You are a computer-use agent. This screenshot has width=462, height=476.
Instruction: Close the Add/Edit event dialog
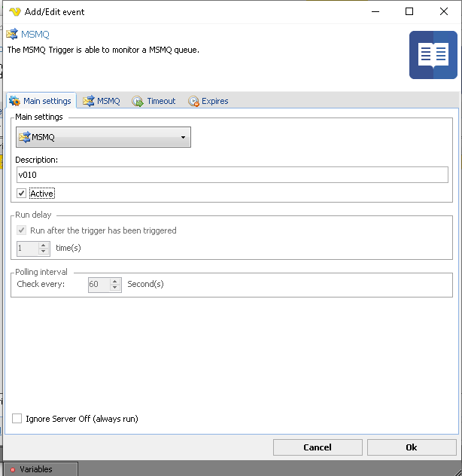click(443, 11)
